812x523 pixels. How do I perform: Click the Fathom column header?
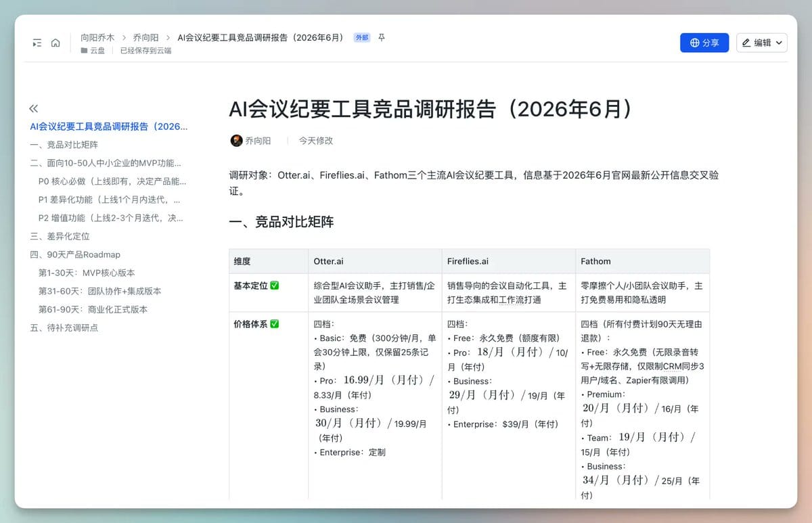[642, 261]
